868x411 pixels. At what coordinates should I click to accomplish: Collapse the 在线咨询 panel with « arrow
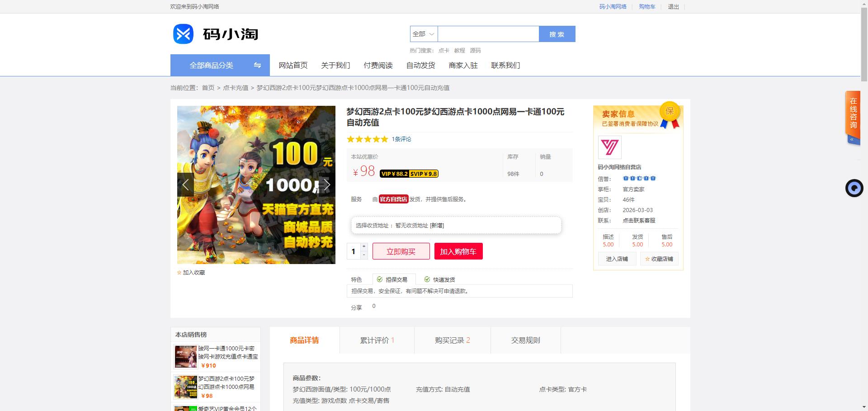[x=852, y=139]
